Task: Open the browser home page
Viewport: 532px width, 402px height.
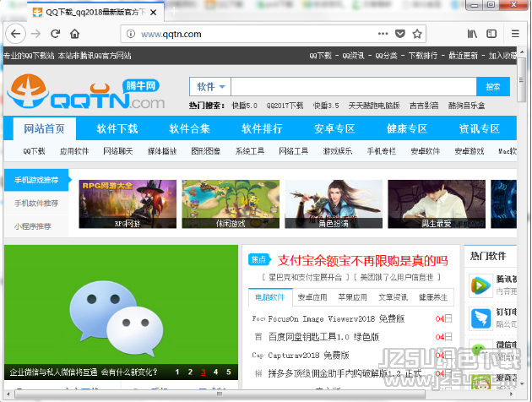Action: tap(74, 34)
